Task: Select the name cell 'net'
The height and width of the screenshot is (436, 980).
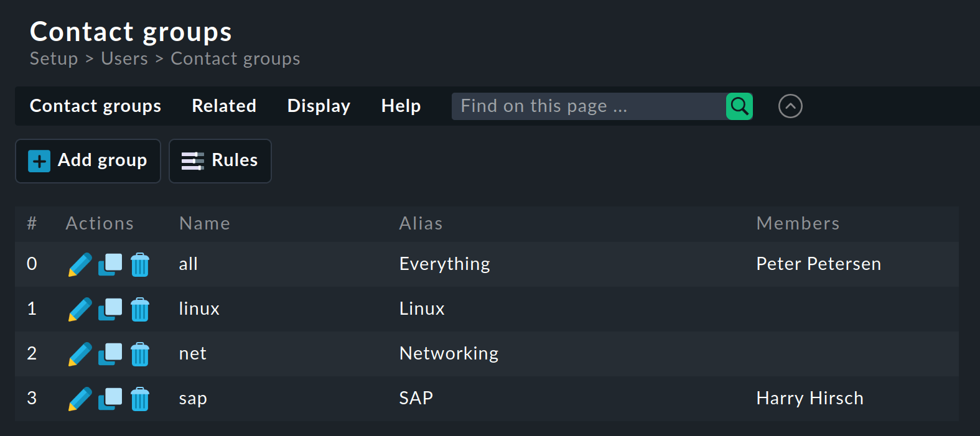Action: click(192, 353)
